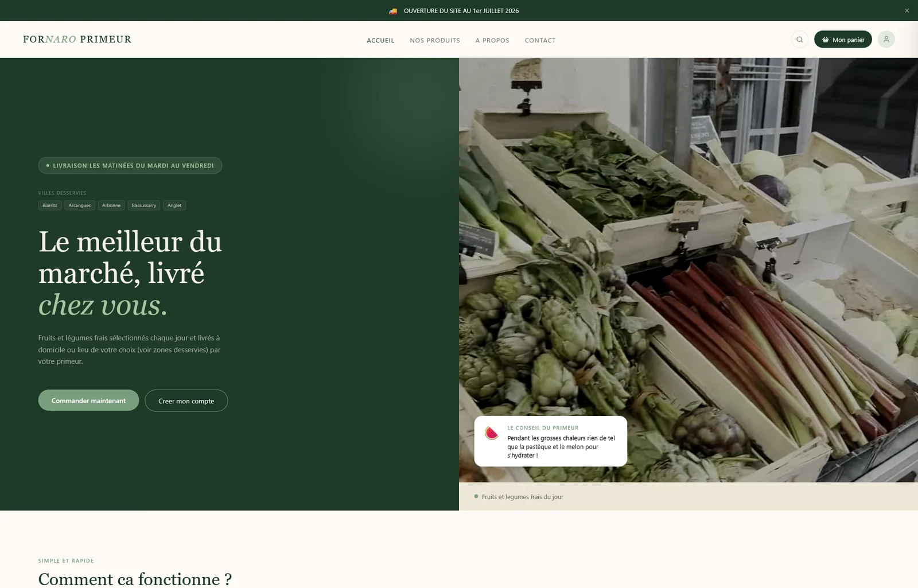Screen dimensions: 918x588
Task: Click the delivery mornings badge
Action: point(130,165)
